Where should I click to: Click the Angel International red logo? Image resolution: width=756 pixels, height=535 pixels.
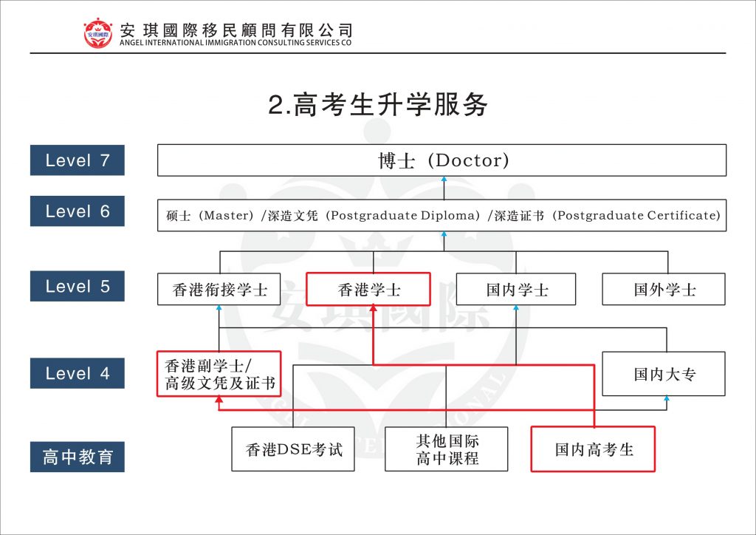(x=97, y=33)
